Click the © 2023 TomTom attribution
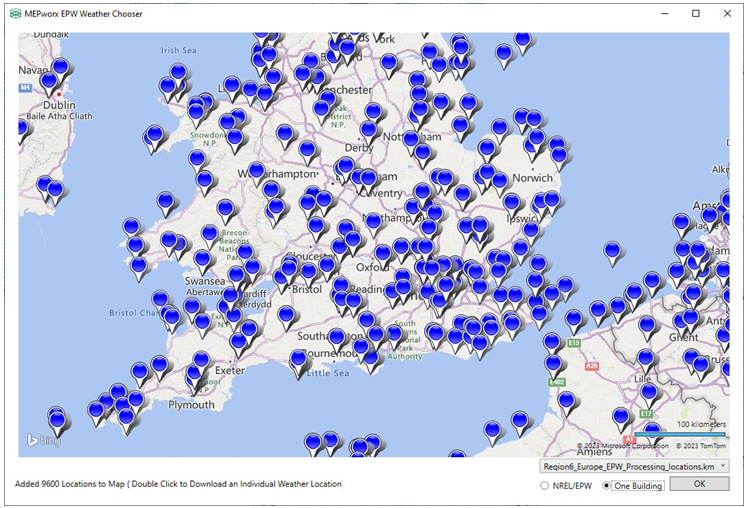 [701, 446]
